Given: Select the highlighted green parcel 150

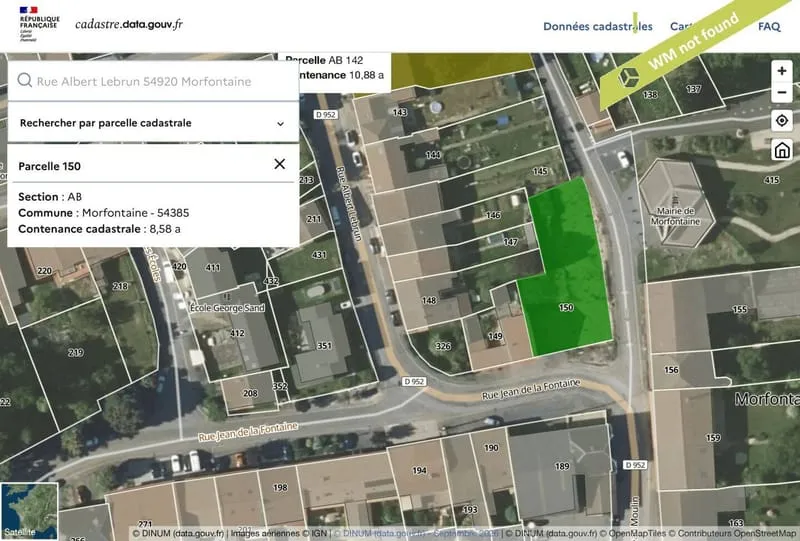Looking at the screenshot, I should [x=566, y=307].
